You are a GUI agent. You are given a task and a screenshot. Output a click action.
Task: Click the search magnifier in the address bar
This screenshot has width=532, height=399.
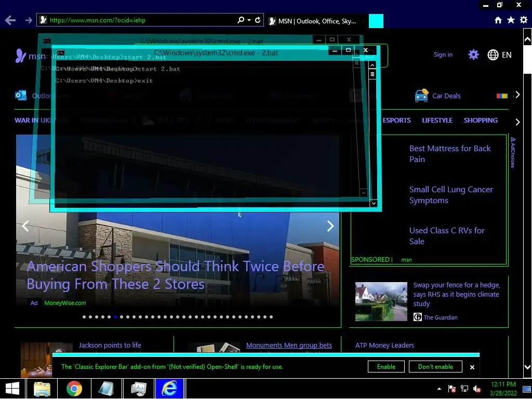(x=241, y=20)
